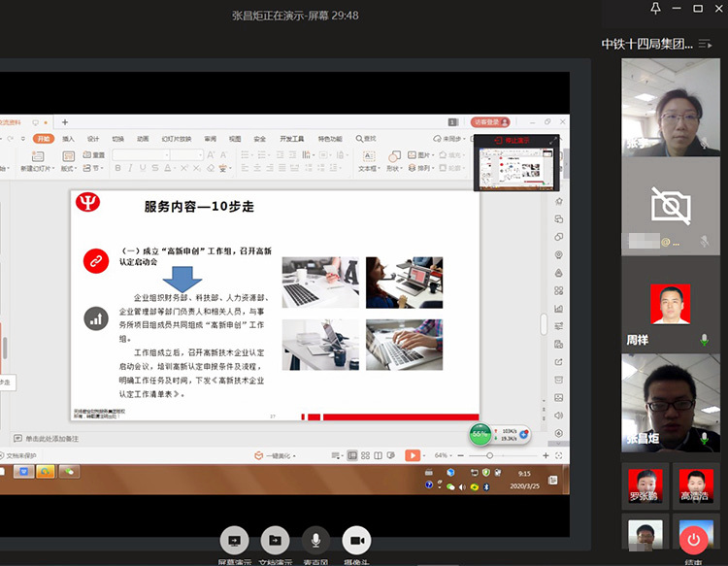Open the participant list icon beside group name

pos(704,44)
